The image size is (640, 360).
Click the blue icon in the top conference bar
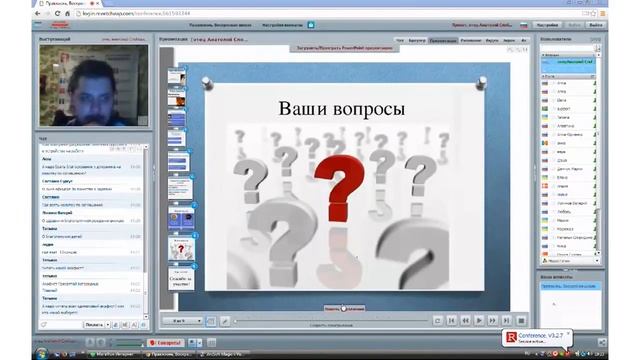[x=311, y=25]
